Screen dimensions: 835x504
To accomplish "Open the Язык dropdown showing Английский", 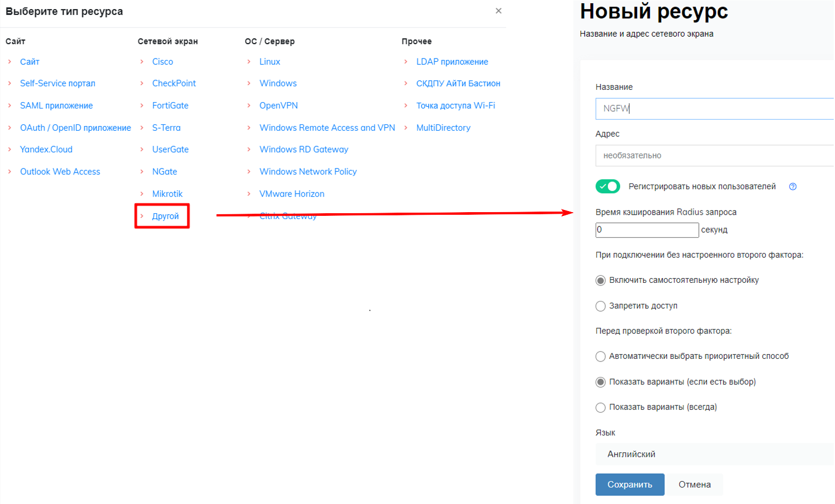I will click(x=713, y=454).
